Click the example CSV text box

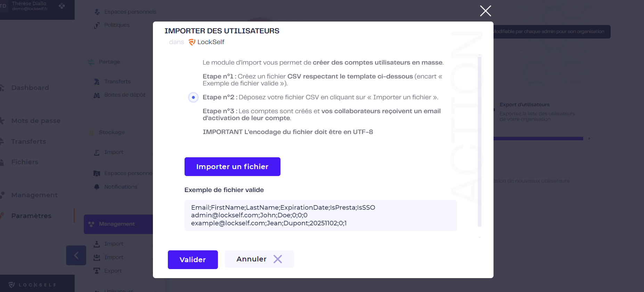coord(320,215)
